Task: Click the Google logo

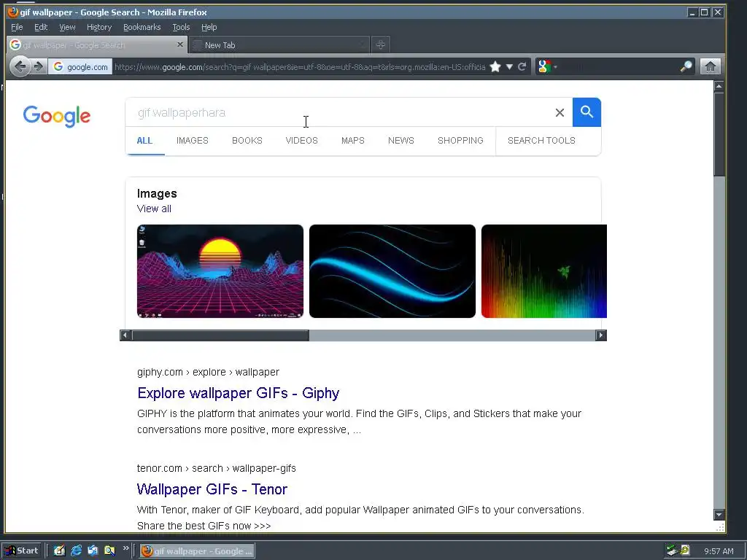Action: pos(57,116)
